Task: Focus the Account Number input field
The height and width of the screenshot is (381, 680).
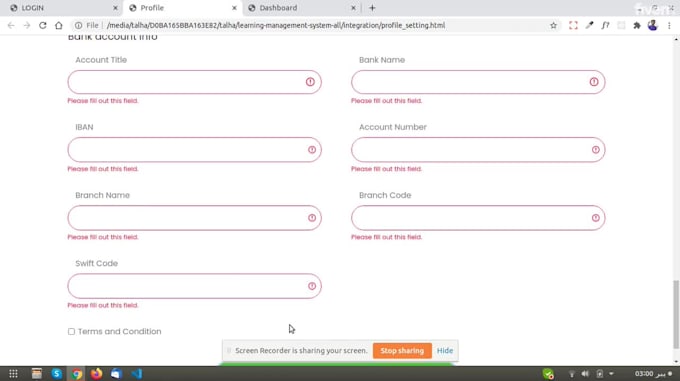Action: [478, 150]
